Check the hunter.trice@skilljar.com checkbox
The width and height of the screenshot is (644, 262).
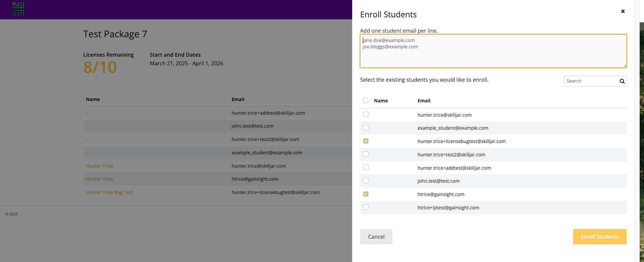pos(366,114)
